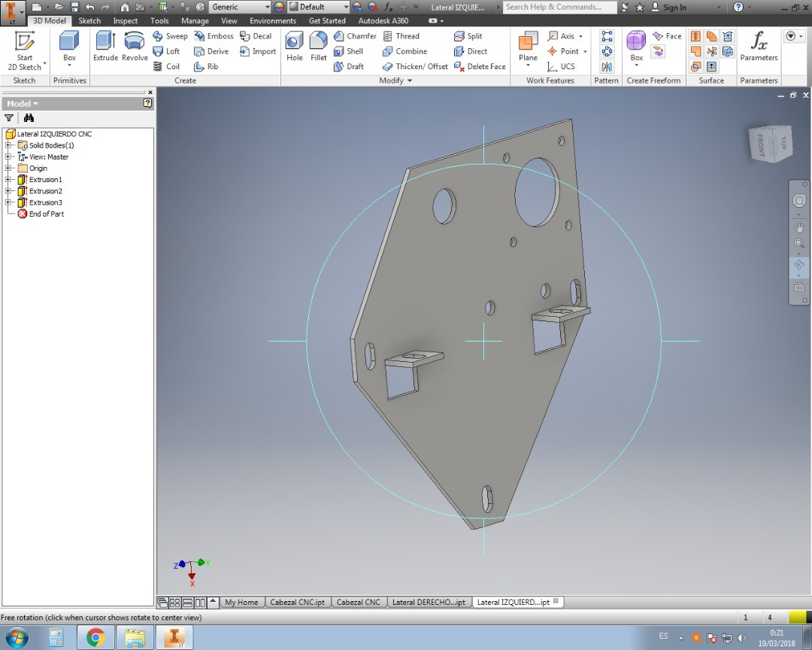Apply a Decal
This screenshot has height=650, width=812.
256,36
